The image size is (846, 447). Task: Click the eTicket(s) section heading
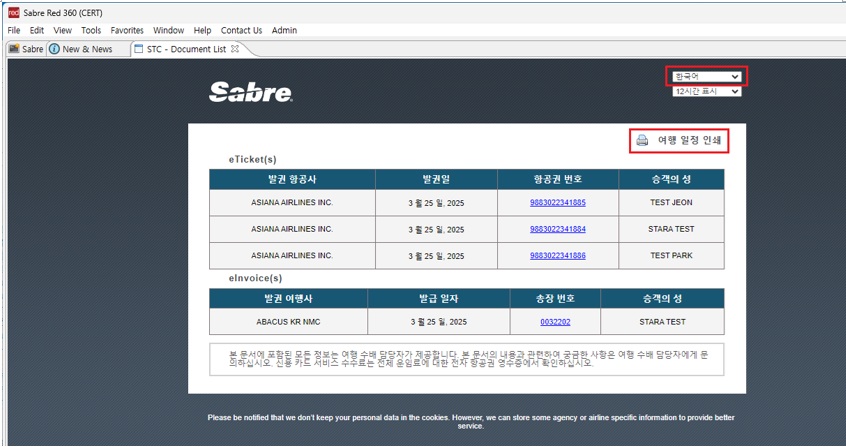coord(253,159)
